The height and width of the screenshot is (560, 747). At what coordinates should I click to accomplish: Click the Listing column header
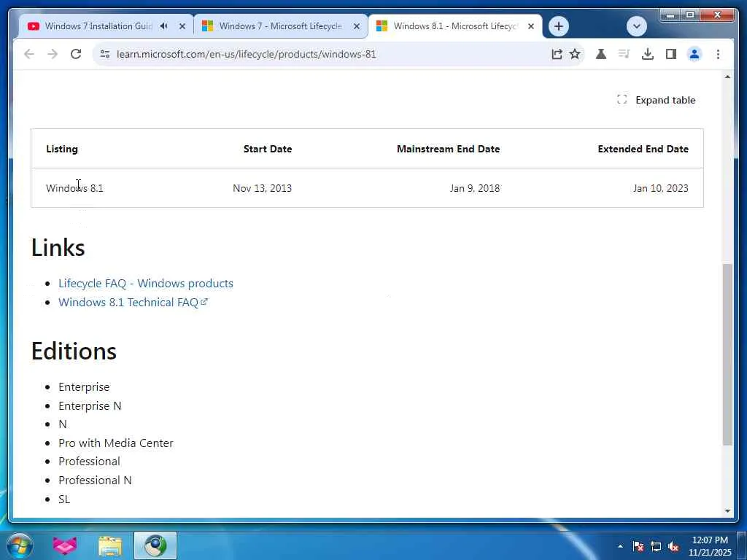click(62, 149)
